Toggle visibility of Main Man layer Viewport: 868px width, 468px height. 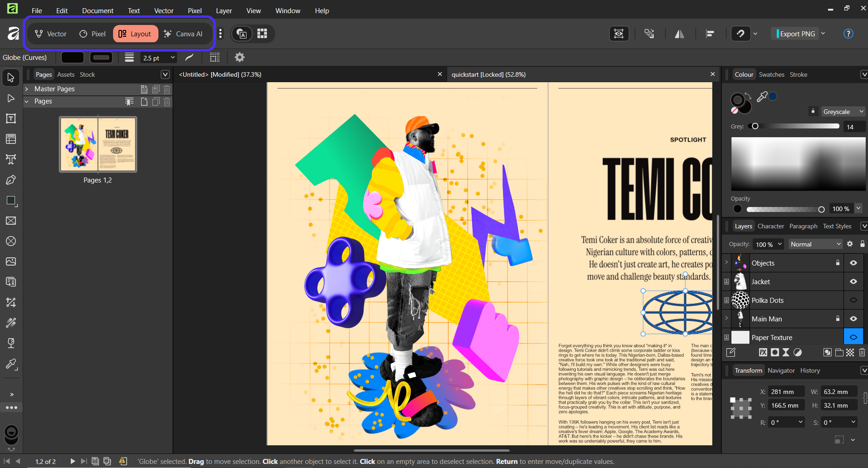tap(853, 319)
